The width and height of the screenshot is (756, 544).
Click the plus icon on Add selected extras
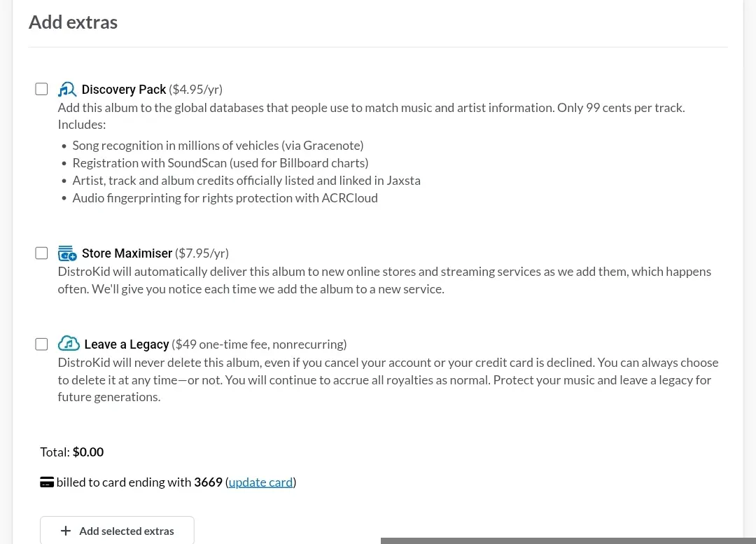[66, 531]
